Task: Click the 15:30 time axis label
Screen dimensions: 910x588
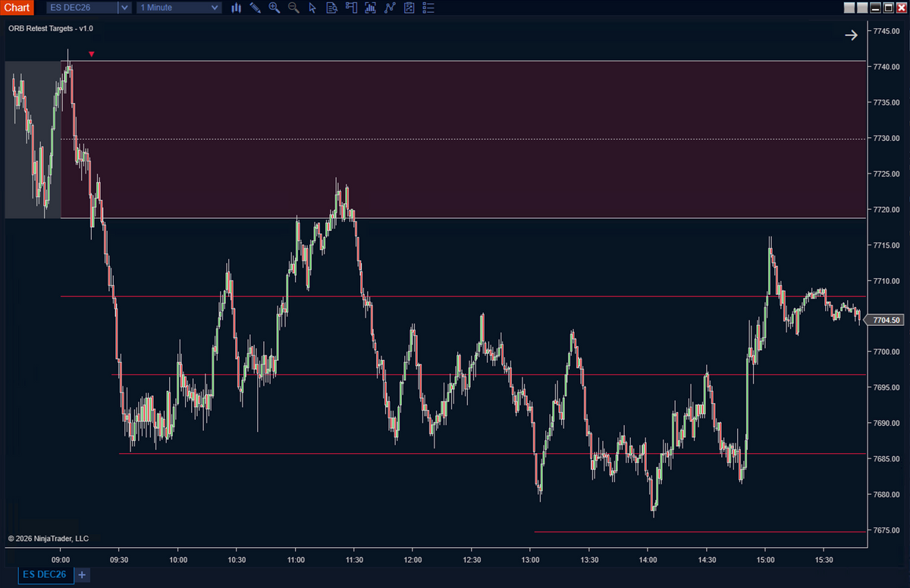Action: click(x=824, y=560)
